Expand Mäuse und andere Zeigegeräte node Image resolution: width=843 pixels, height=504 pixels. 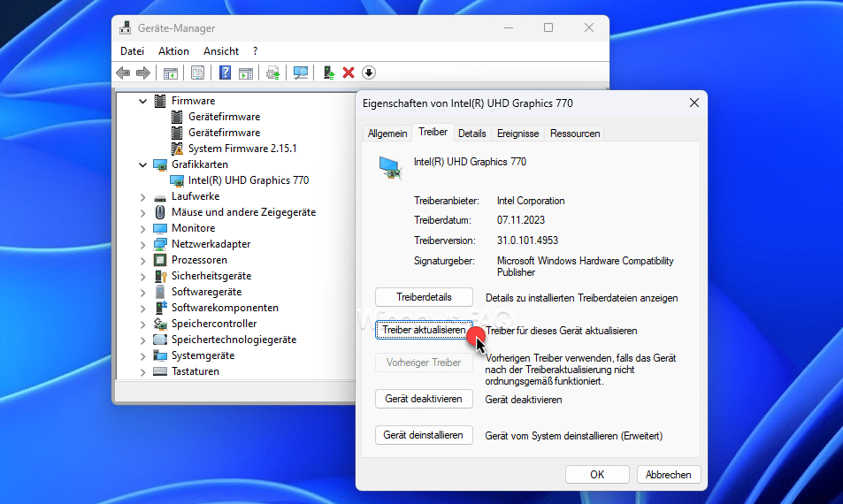point(142,213)
